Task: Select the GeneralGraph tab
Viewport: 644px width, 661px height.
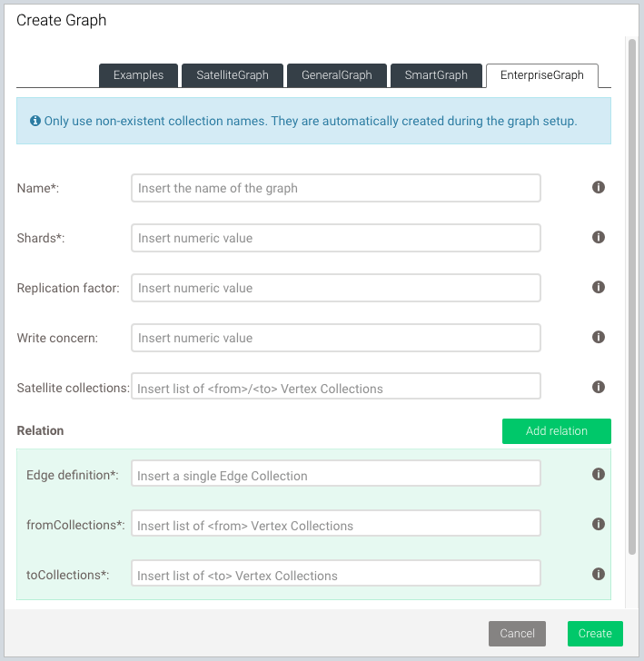Action: point(337,75)
